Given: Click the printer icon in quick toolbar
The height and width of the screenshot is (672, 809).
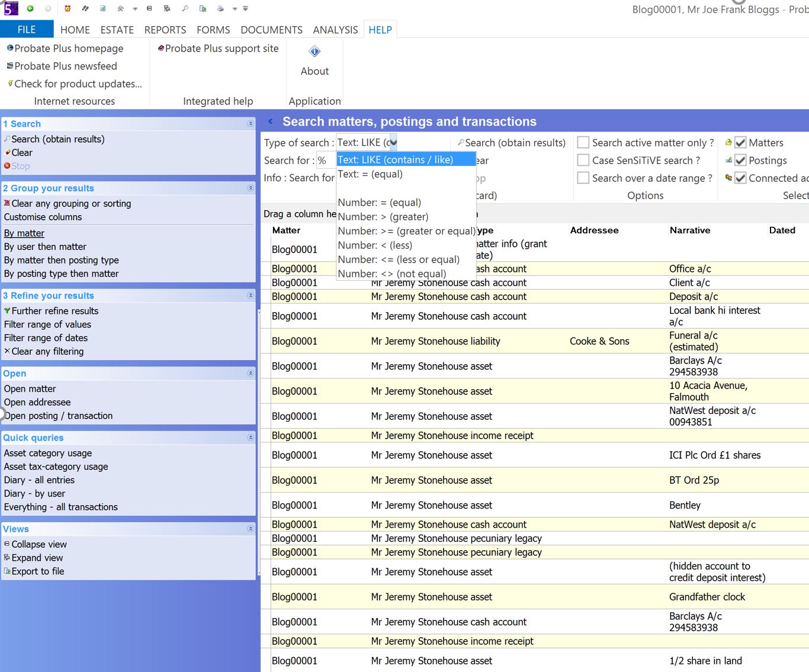Looking at the screenshot, I should pyautogui.click(x=220, y=8).
